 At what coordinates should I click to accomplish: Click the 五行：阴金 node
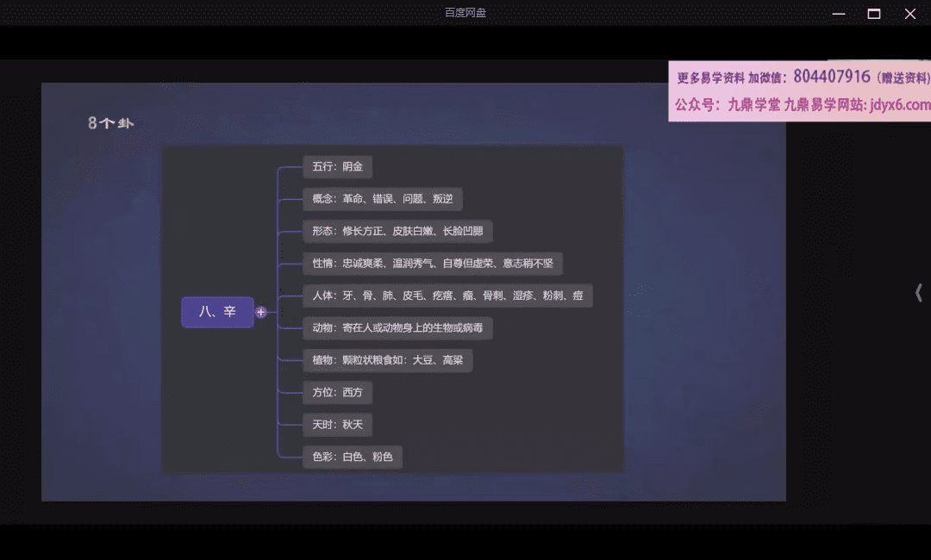pos(337,167)
